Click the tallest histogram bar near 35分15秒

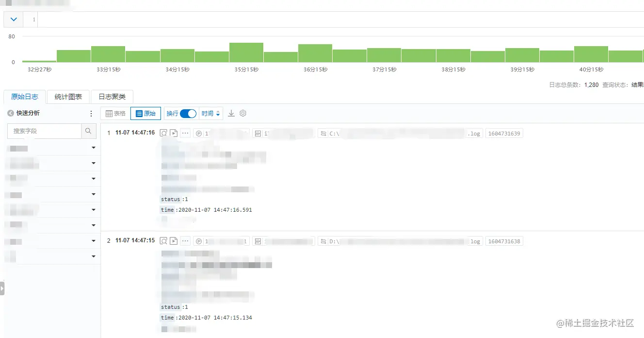(x=246, y=52)
